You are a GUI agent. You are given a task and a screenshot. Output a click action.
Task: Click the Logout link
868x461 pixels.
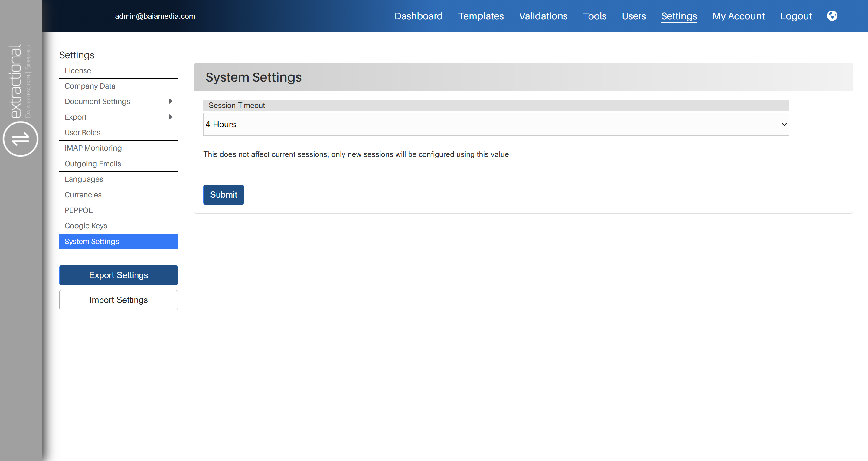795,16
